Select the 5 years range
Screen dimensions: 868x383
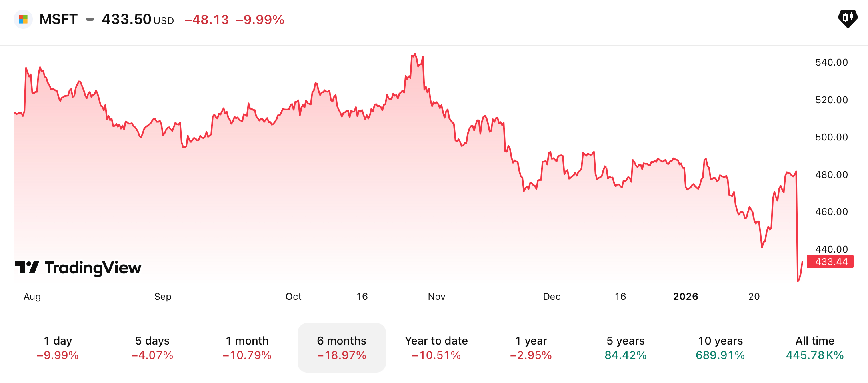point(626,347)
